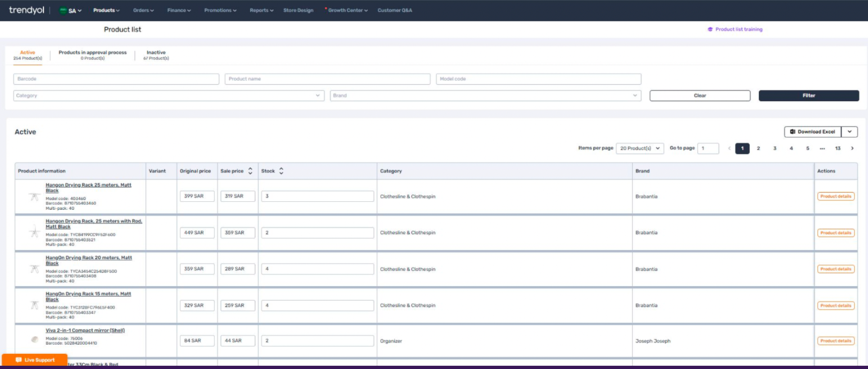This screenshot has height=369, width=868.
Task: Select page 3 in pagination
Action: (x=775, y=149)
